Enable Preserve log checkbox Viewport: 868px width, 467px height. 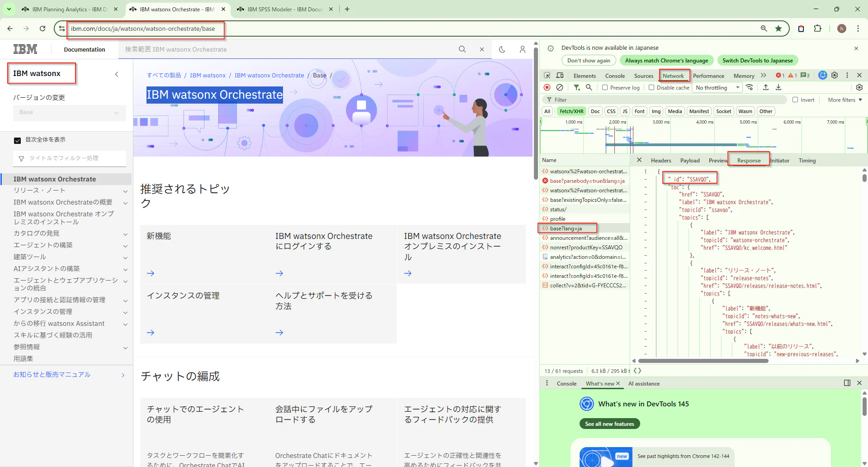pyautogui.click(x=605, y=88)
